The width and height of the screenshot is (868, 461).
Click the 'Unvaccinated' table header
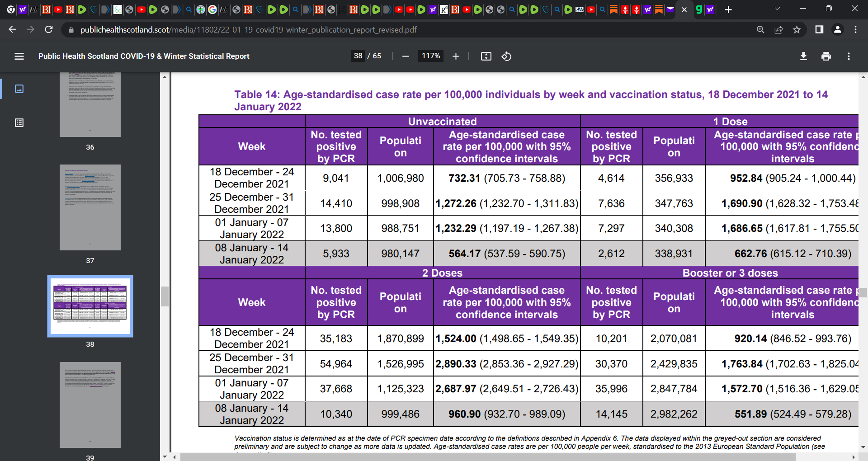pyautogui.click(x=443, y=121)
